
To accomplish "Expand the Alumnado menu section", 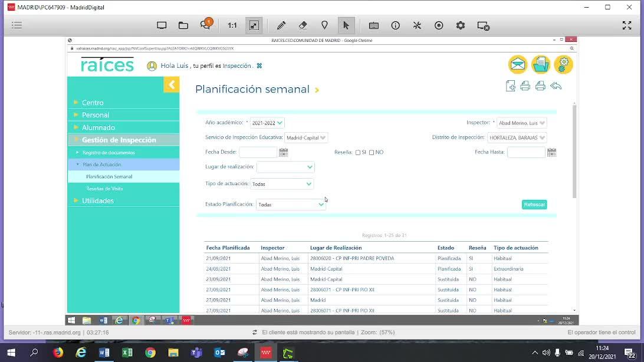I will pyautogui.click(x=98, y=127).
